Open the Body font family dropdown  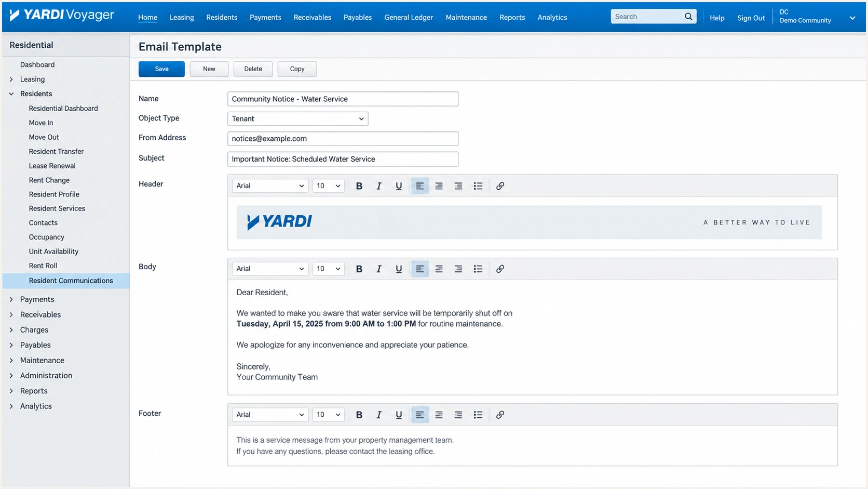tap(270, 269)
